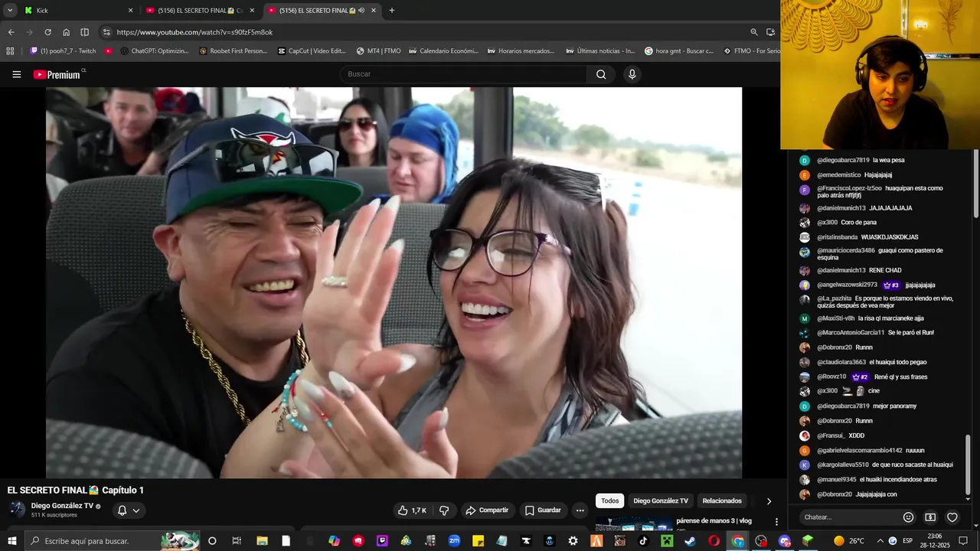Go back in browser history
The image size is (980, 551).
click(x=11, y=32)
